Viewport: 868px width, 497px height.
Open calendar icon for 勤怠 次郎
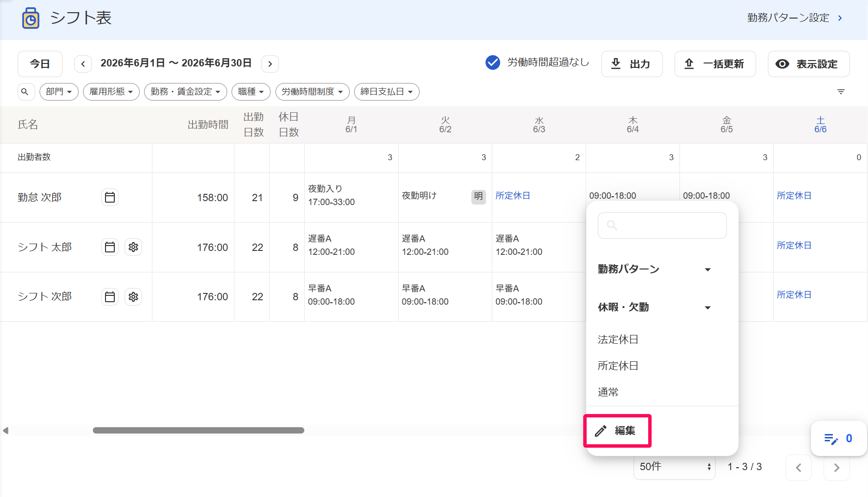[x=110, y=197]
